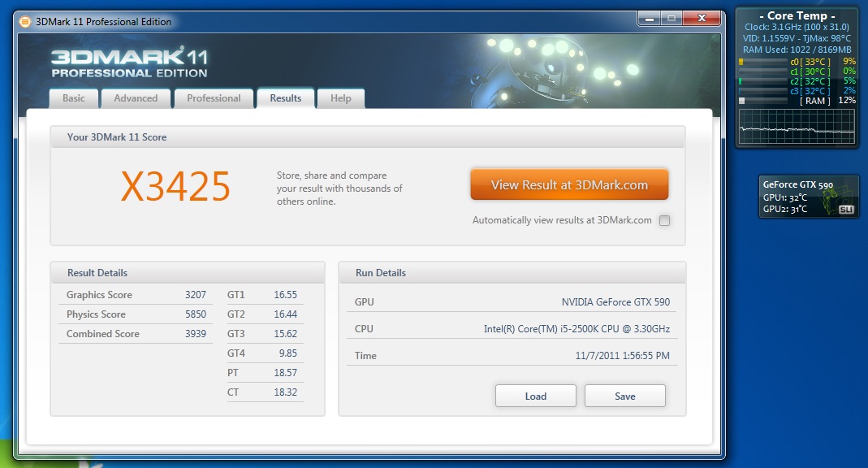Minimize the 3DMark 11 window
This screenshot has height=468, width=868.
(x=649, y=17)
